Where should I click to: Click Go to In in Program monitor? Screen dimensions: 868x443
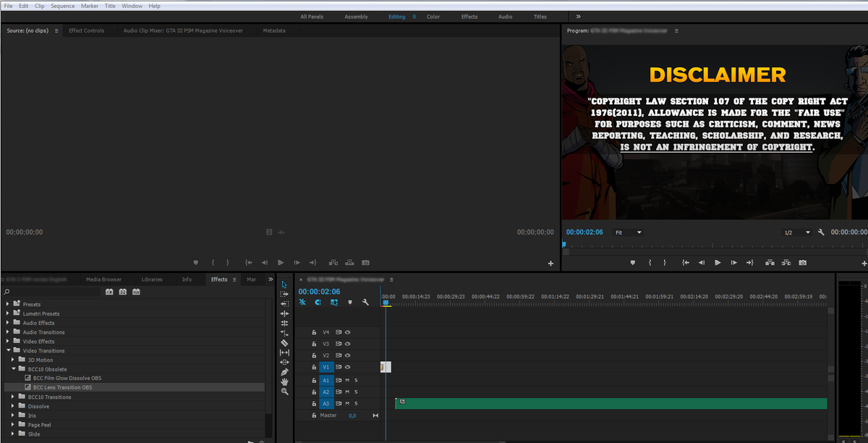coord(685,262)
